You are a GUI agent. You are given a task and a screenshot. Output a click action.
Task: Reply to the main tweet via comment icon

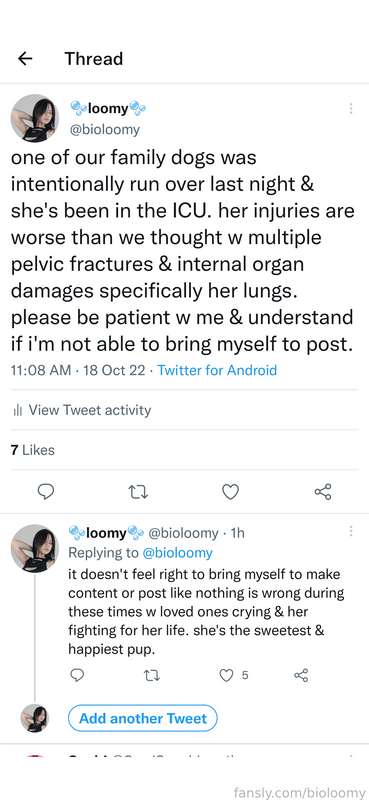click(46, 492)
